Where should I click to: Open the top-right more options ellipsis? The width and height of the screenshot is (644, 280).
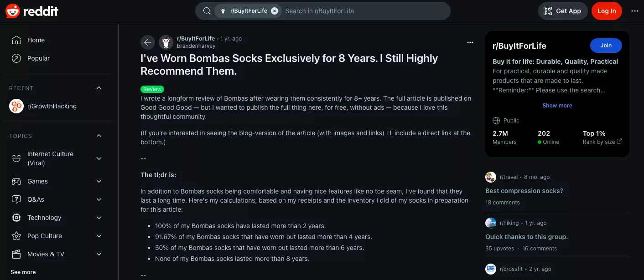click(x=635, y=11)
